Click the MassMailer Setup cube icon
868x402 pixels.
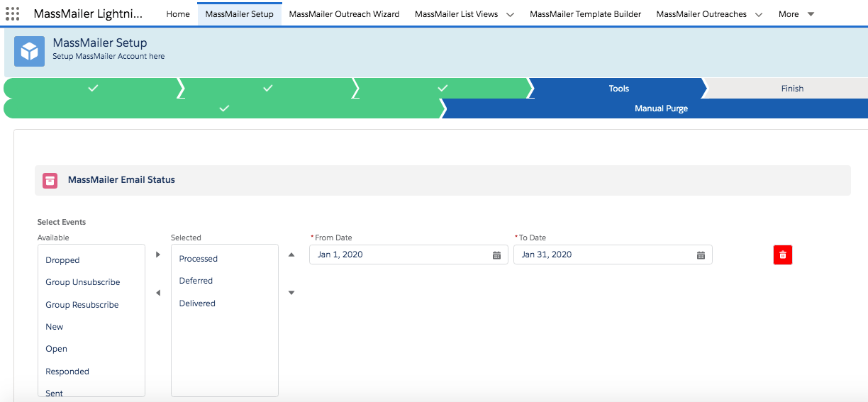pyautogui.click(x=29, y=51)
